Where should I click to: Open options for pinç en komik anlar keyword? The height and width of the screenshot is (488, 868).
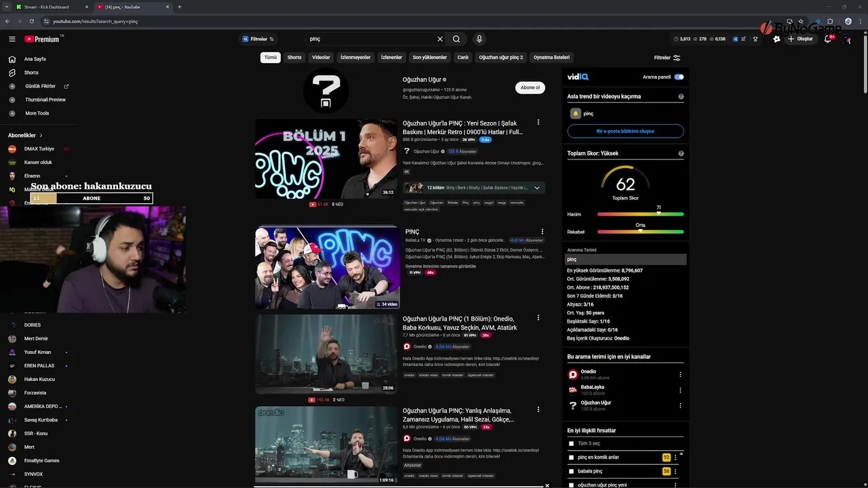tap(675, 457)
